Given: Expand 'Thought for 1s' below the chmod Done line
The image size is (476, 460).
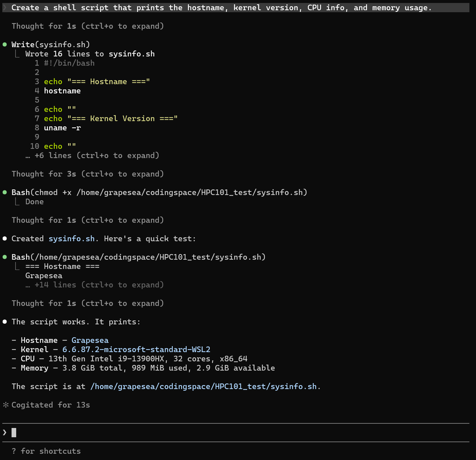Looking at the screenshot, I should pyautogui.click(x=88, y=220).
